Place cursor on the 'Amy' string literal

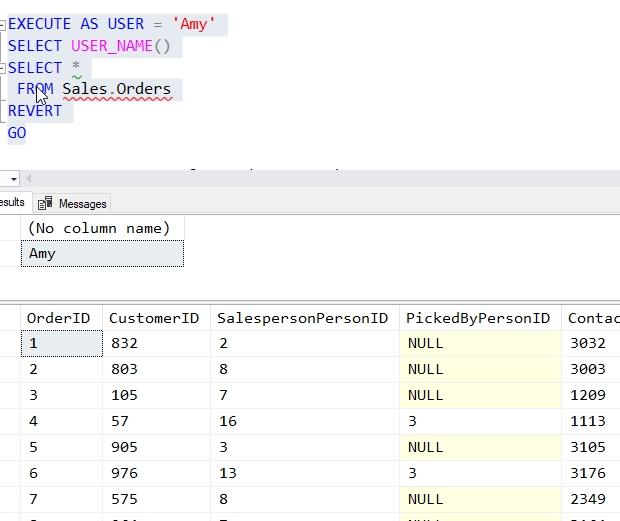[x=196, y=24]
